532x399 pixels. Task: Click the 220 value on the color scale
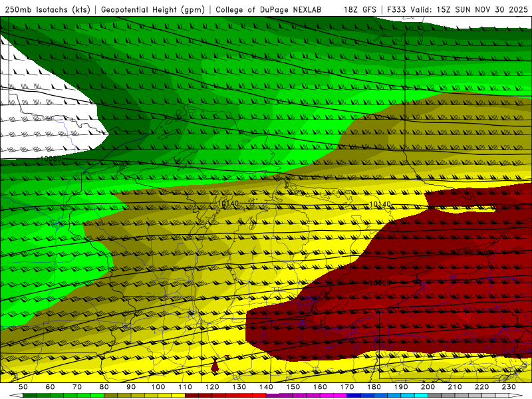[481, 387]
